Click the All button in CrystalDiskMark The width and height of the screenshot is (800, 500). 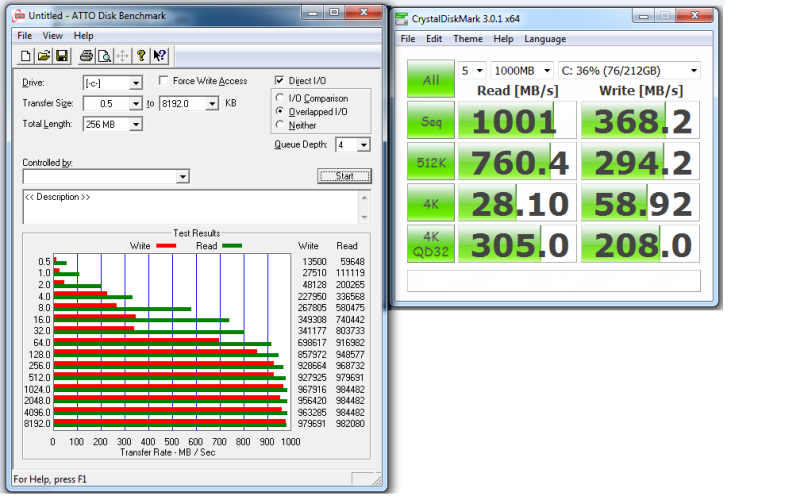pyautogui.click(x=431, y=79)
